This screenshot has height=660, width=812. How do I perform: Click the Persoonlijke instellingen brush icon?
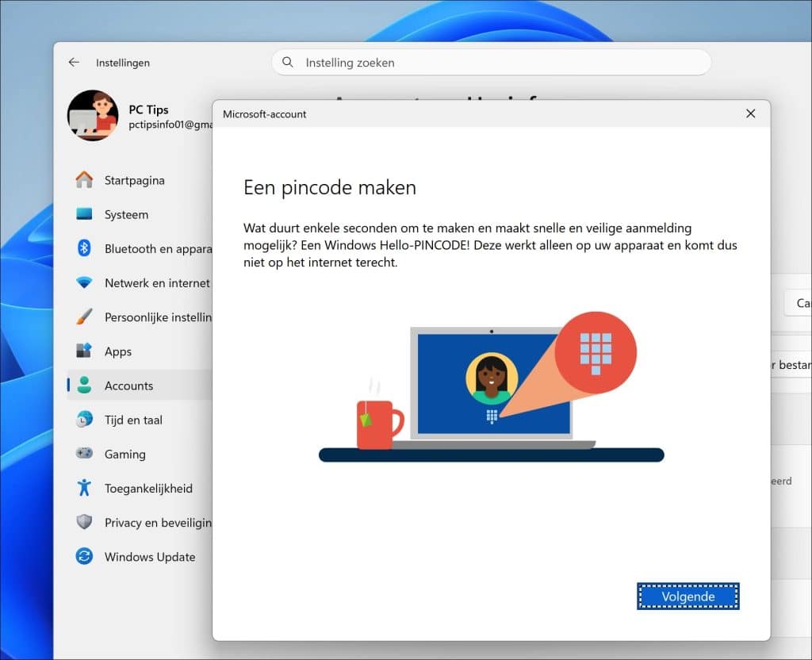[x=84, y=317]
